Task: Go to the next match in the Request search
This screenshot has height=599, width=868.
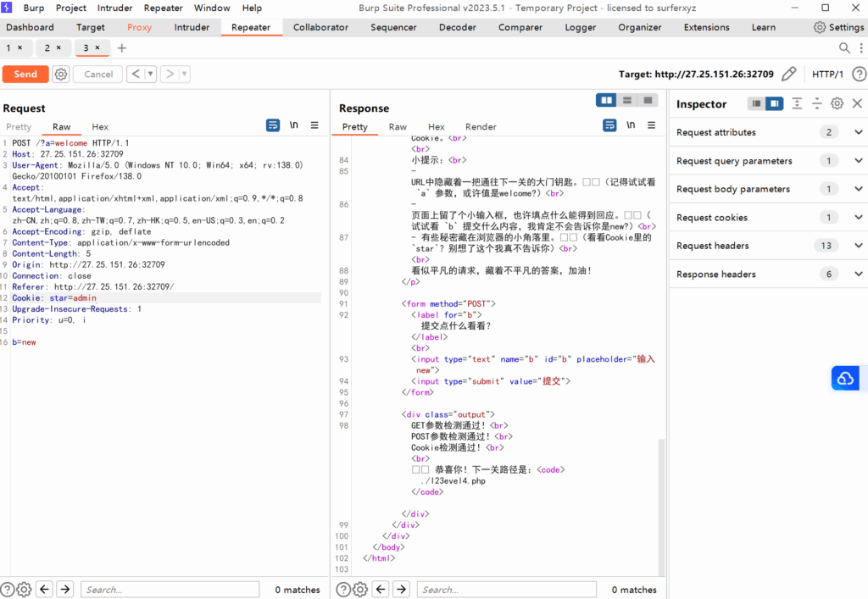Action: [64, 590]
